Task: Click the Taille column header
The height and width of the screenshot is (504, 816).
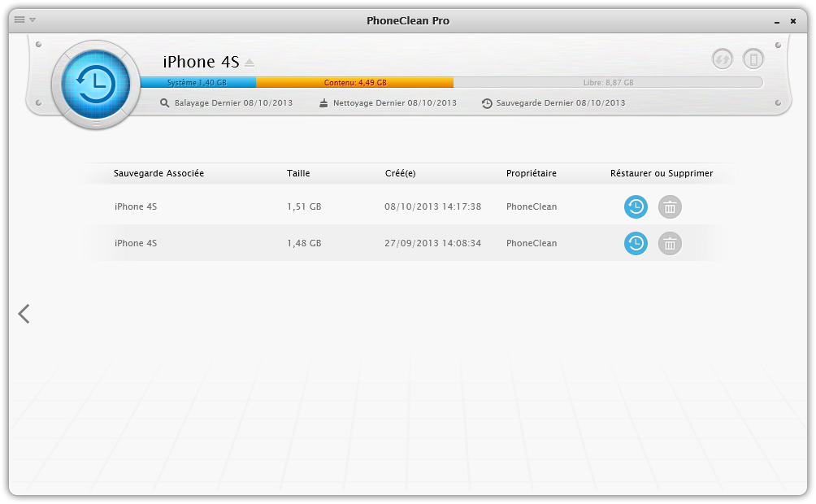Action: 298,173
